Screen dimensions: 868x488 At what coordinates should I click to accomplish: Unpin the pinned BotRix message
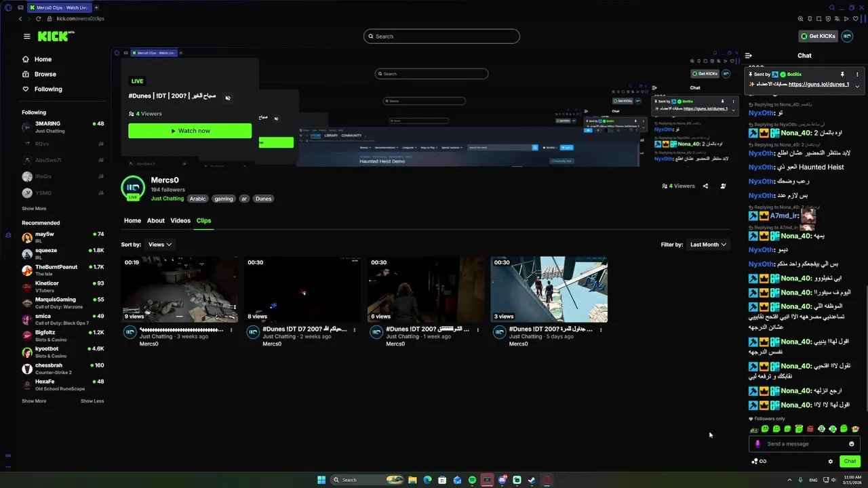click(x=842, y=74)
